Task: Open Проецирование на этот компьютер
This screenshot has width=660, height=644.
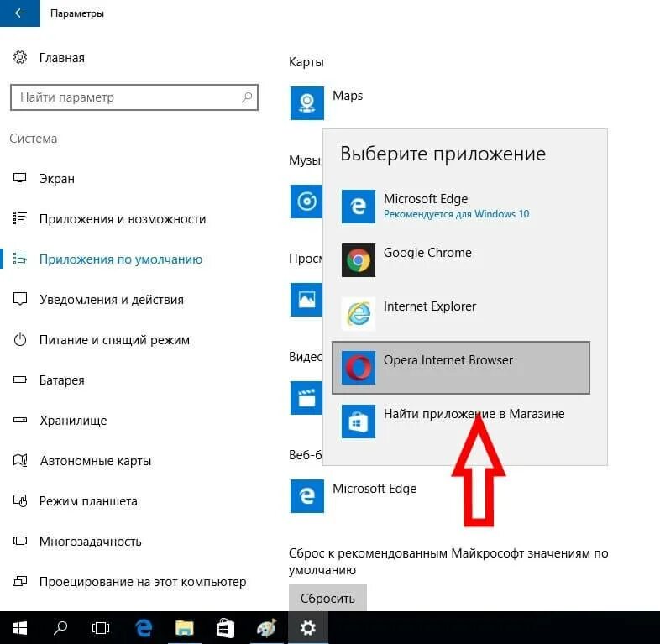Action: tap(143, 582)
